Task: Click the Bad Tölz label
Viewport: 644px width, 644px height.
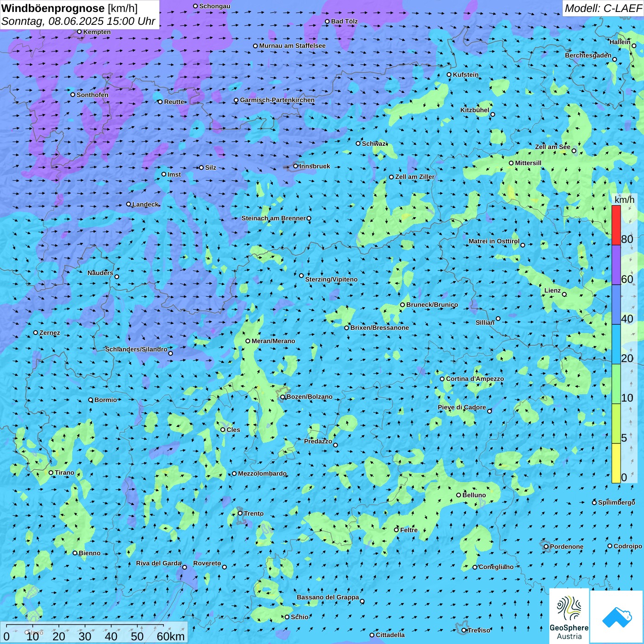Action: (x=344, y=21)
